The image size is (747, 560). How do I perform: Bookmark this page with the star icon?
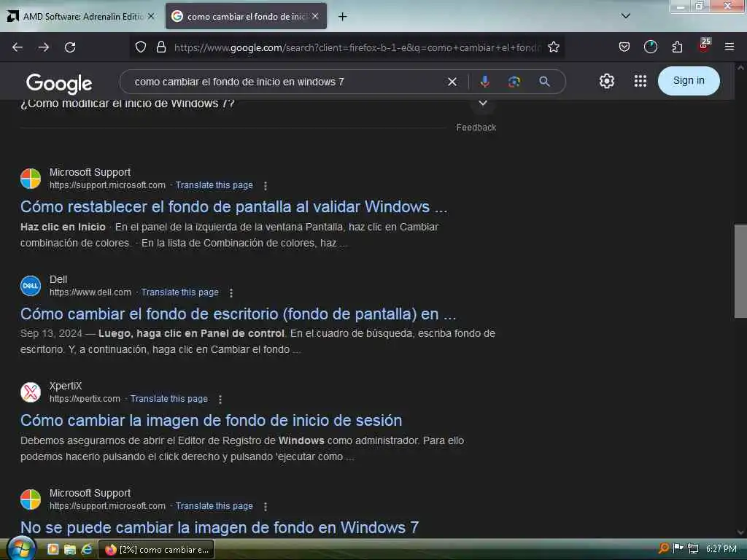(x=554, y=47)
